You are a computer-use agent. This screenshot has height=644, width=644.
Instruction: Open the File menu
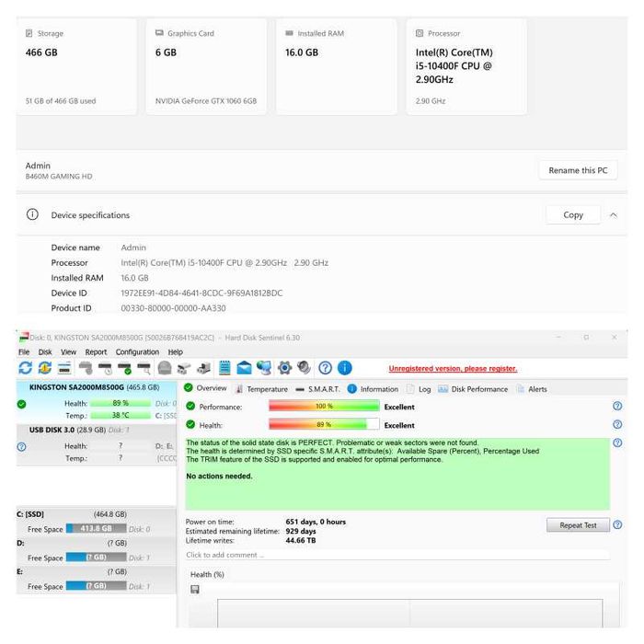click(x=24, y=352)
